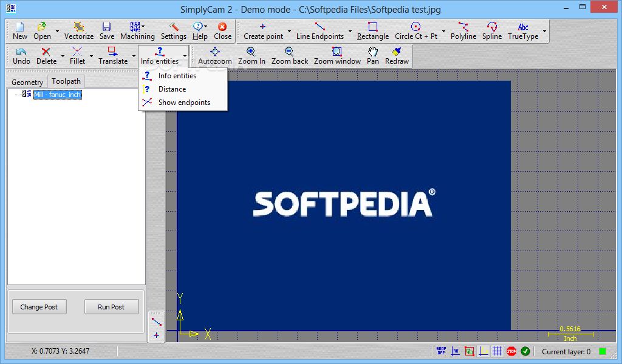
Task: Toggle the 90 degree ortho mode
Action: coord(456,351)
